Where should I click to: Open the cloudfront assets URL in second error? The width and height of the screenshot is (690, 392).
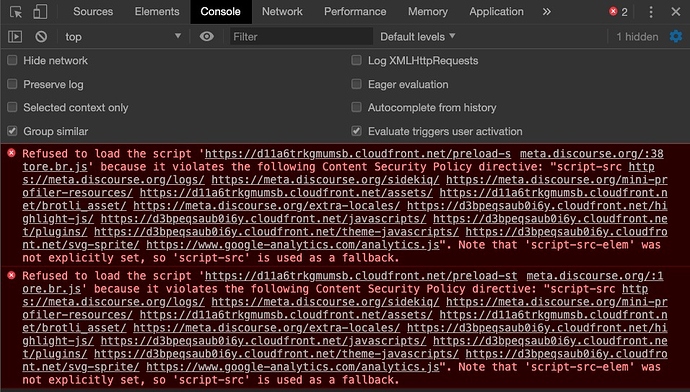pyautogui.click(x=286, y=315)
